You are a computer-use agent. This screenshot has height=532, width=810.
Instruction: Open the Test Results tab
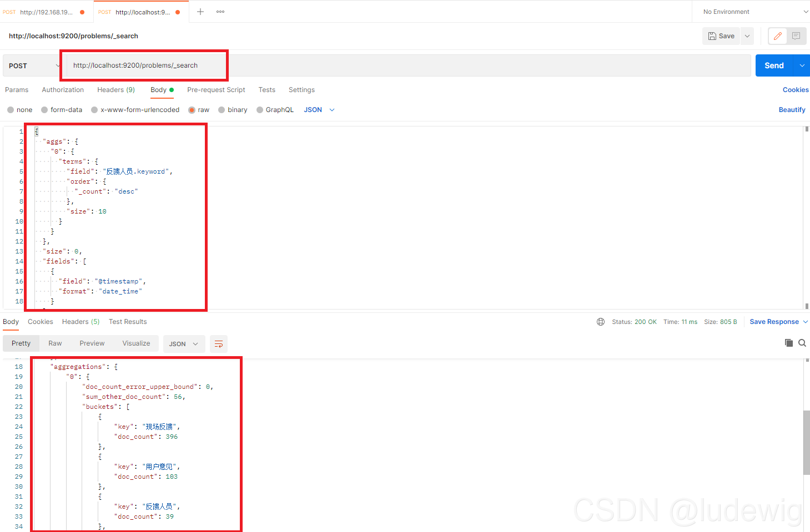[x=128, y=322]
